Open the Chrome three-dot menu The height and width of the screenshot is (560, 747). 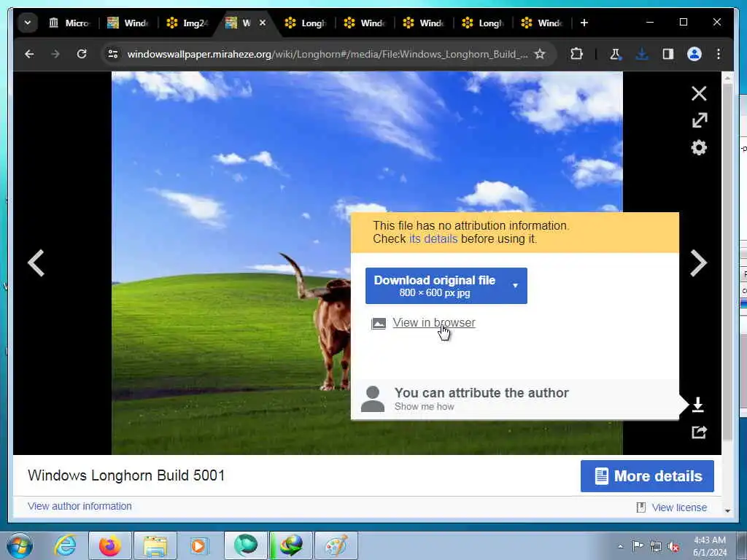coord(719,54)
